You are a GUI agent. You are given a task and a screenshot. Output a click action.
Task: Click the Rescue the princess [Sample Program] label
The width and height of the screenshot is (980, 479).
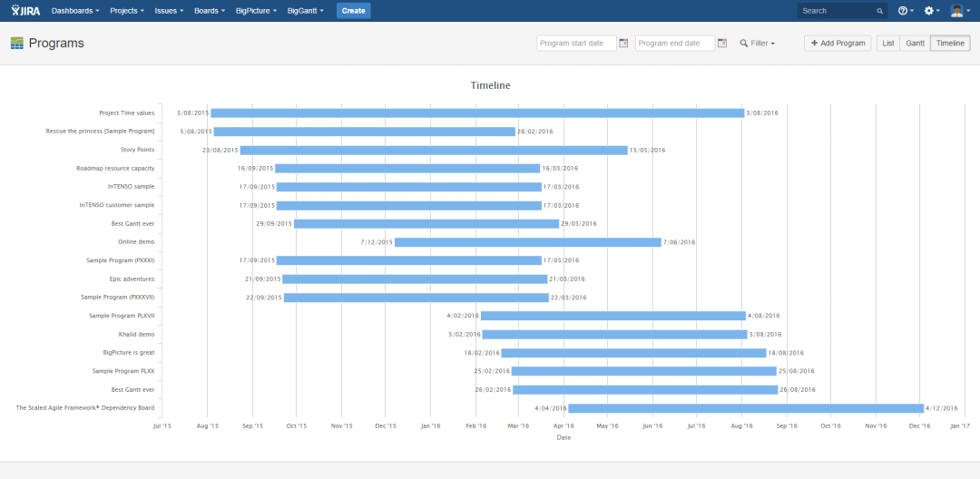[x=100, y=132]
